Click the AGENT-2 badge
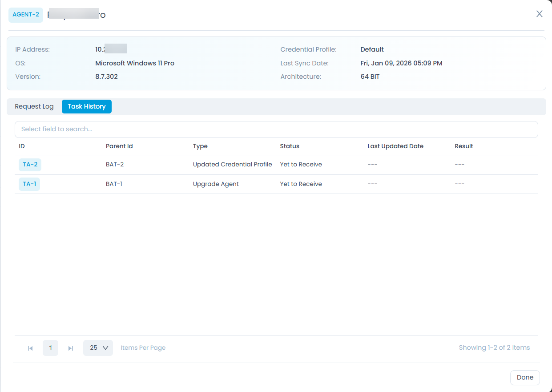The height and width of the screenshot is (392, 552). (26, 15)
